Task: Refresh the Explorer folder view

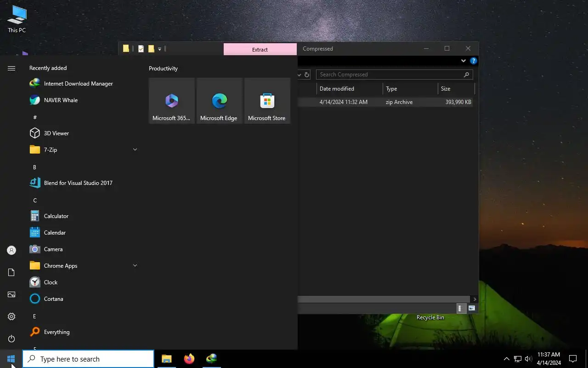Action: [x=307, y=75]
